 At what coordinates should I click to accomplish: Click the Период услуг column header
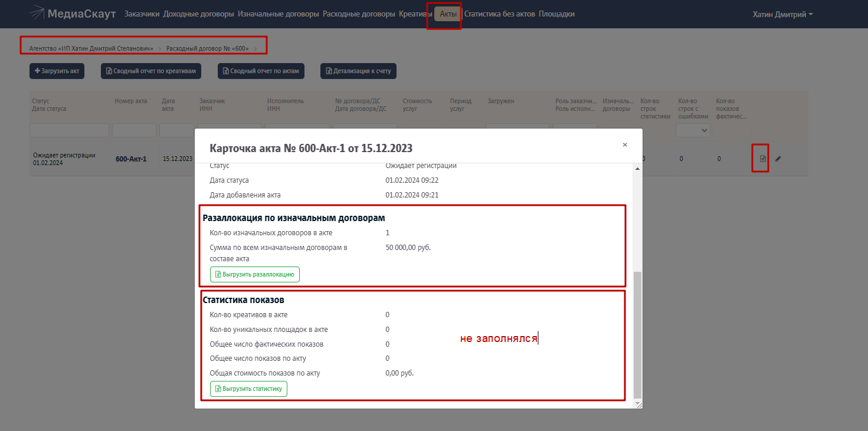pos(461,104)
